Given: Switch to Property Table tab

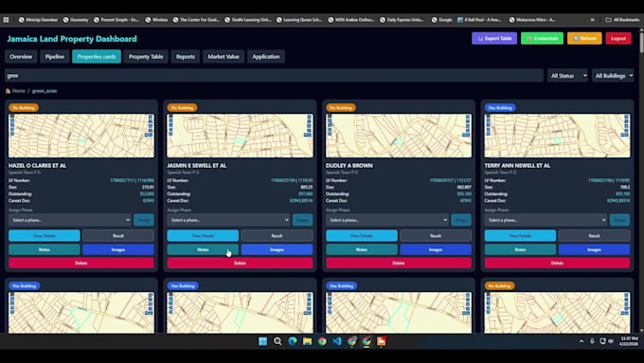Looking at the screenshot, I should pyautogui.click(x=146, y=57).
